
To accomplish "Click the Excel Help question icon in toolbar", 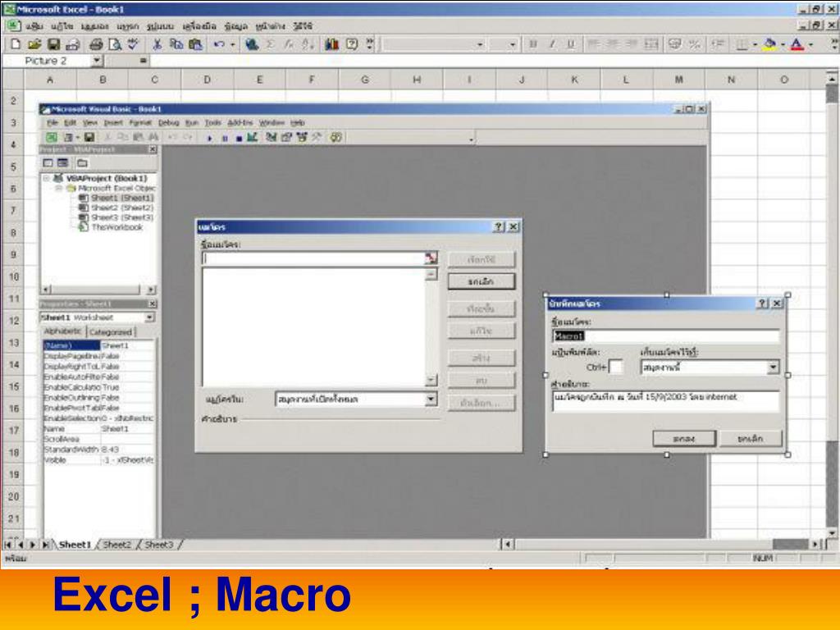I will click(351, 44).
